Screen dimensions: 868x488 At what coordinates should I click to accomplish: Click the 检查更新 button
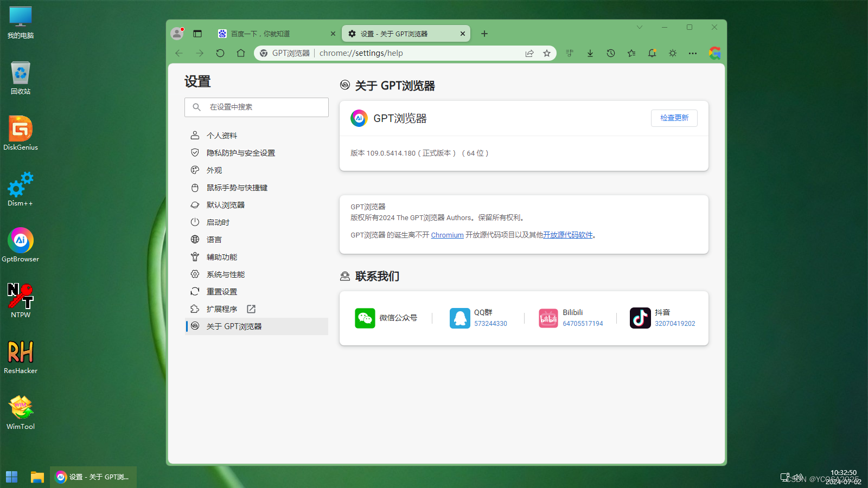click(674, 118)
